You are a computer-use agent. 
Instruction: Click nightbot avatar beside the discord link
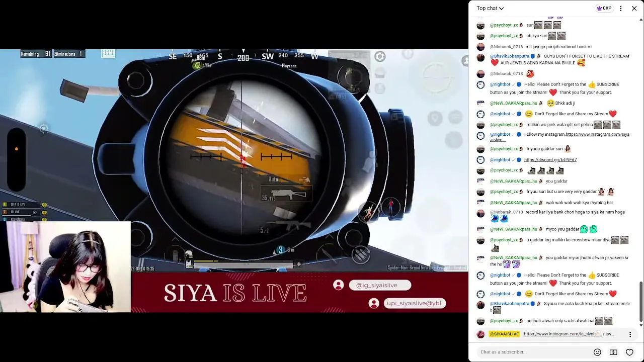(480, 160)
